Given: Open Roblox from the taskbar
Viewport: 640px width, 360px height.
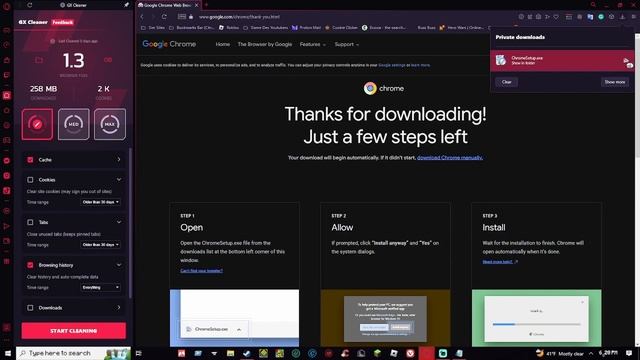Looking at the screenshot, I should pos(394,353).
